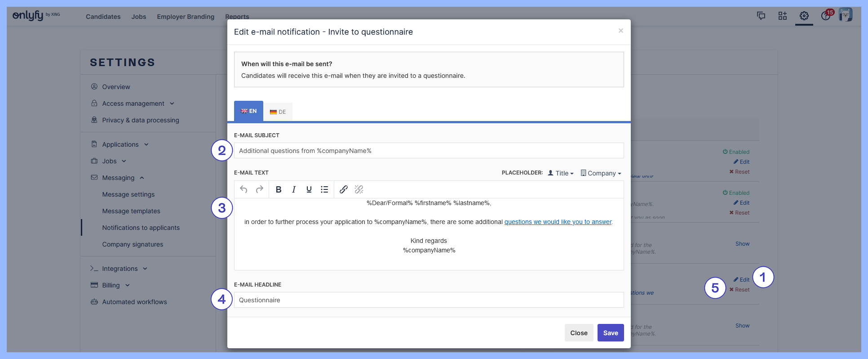Select the EN language tab
This screenshot has height=359, width=868.
(x=248, y=111)
